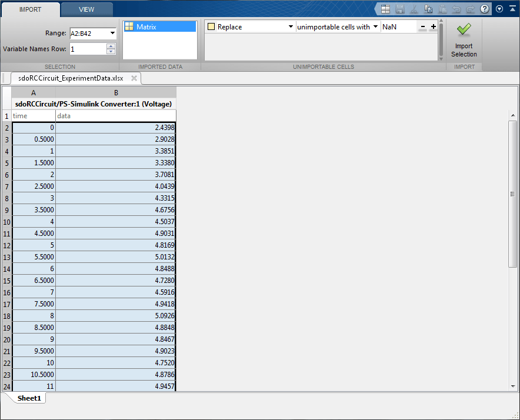The width and height of the screenshot is (520, 420).
Task: Click the vertical scrollbar thumb of the table
Action: coord(513,194)
